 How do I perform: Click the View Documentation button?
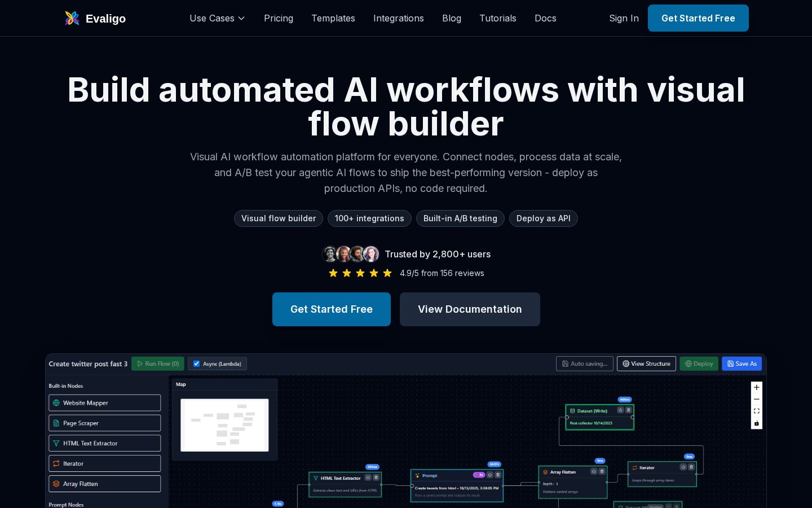coord(470,309)
